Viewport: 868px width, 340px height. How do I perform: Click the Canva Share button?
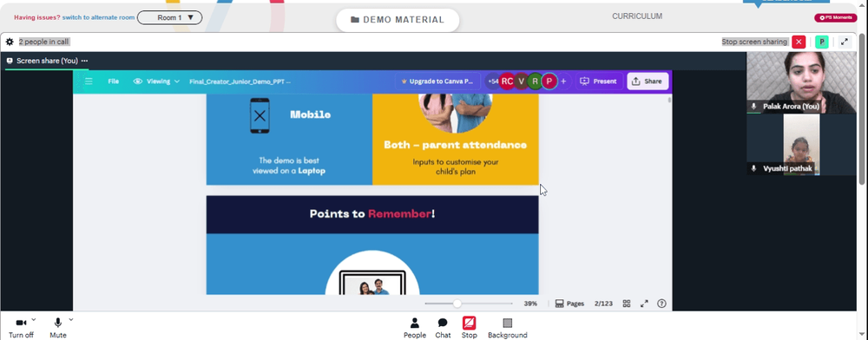coord(648,82)
